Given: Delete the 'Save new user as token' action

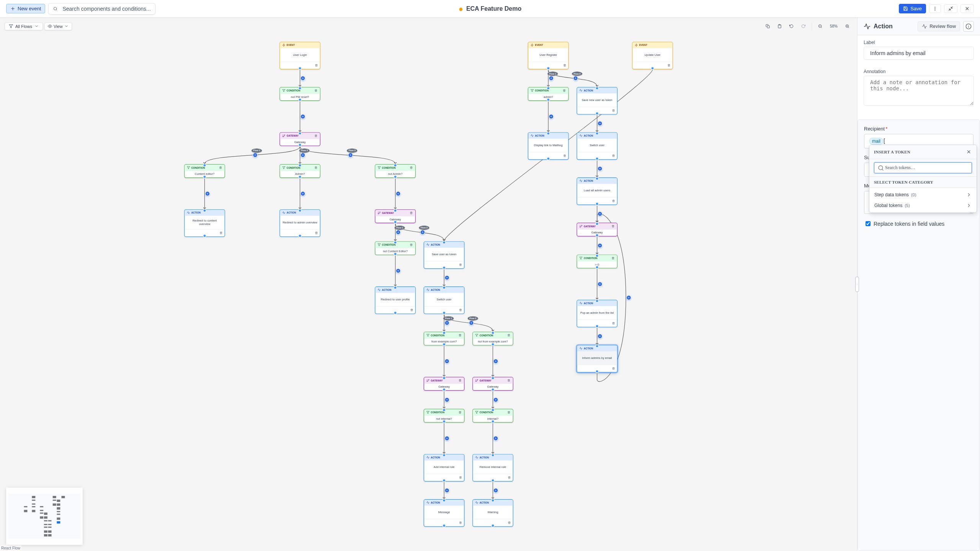Looking at the screenshot, I should coord(613,111).
